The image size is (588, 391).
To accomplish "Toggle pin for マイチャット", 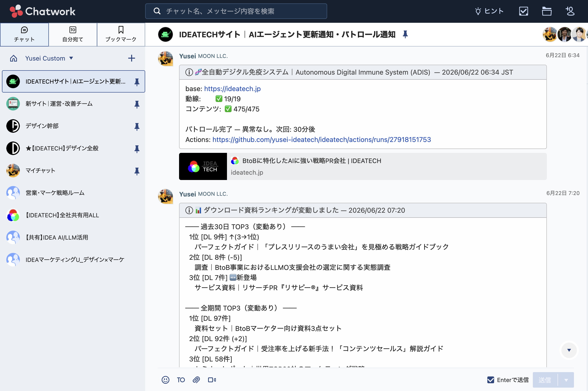I will click(x=137, y=171).
